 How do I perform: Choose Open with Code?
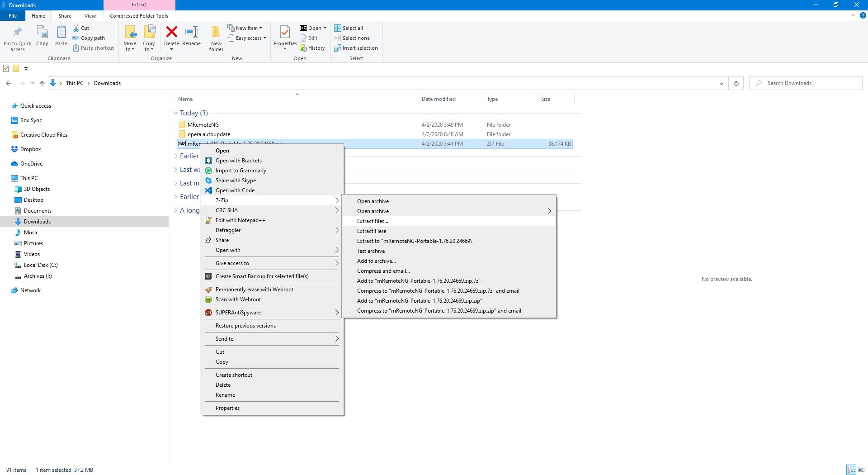coord(235,190)
